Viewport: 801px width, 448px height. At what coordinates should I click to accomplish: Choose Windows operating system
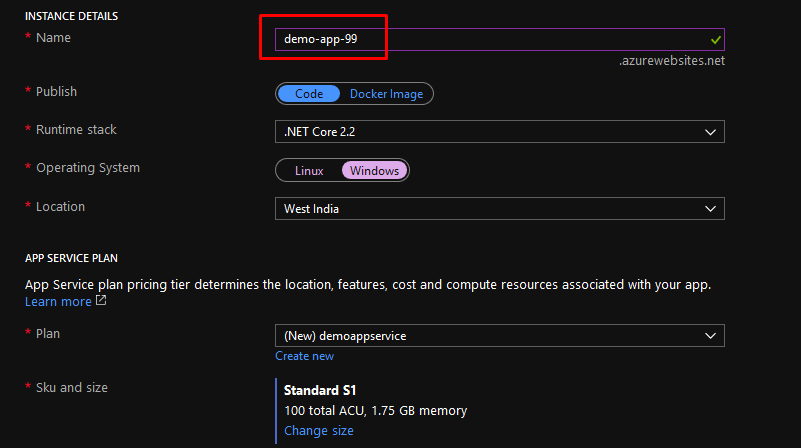(374, 171)
